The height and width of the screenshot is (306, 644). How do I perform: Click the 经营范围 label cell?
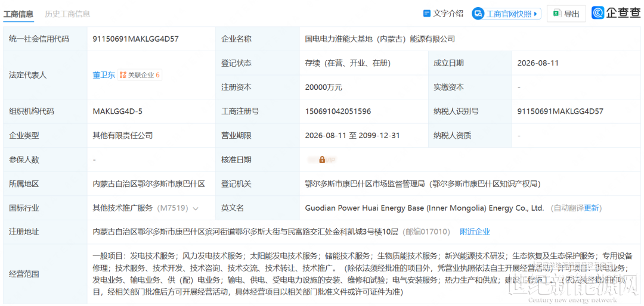[x=45, y=274]
